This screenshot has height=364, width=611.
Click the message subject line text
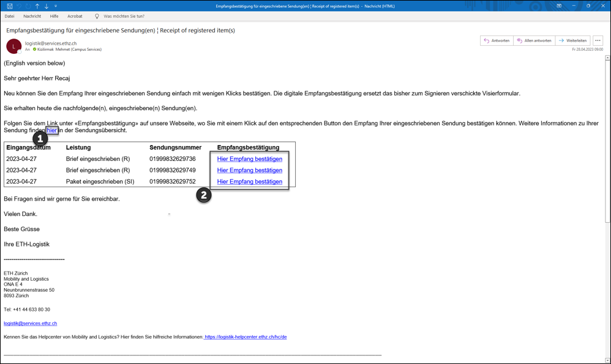click(x=121, y=31)
